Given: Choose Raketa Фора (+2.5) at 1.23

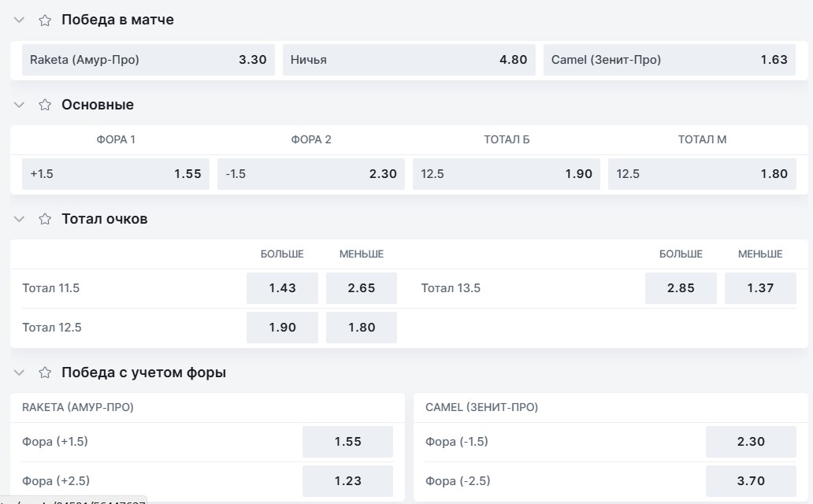Looking at the screenshot, I should [347, 480].
